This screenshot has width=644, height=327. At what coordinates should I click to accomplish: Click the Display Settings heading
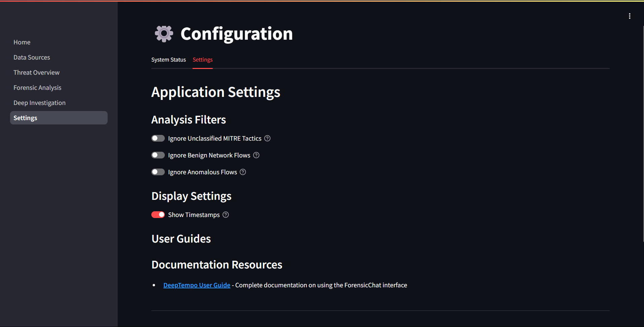click(191, 196)
